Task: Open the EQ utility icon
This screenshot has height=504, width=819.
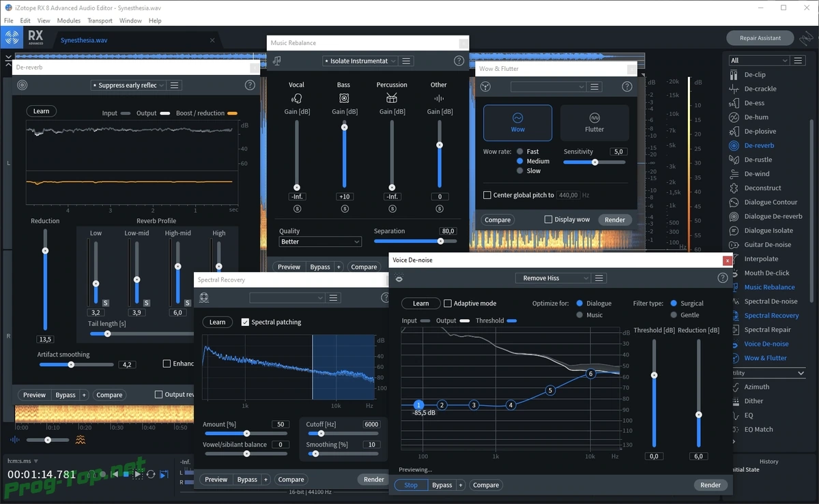Action: click(x=734, y=415)
